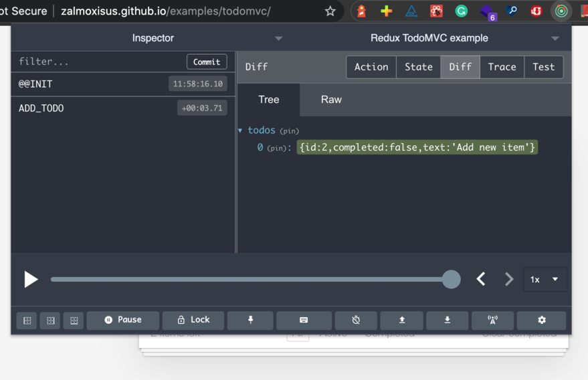
Task: Open the Redux DevTools extension icon
Action: (561, 11)
